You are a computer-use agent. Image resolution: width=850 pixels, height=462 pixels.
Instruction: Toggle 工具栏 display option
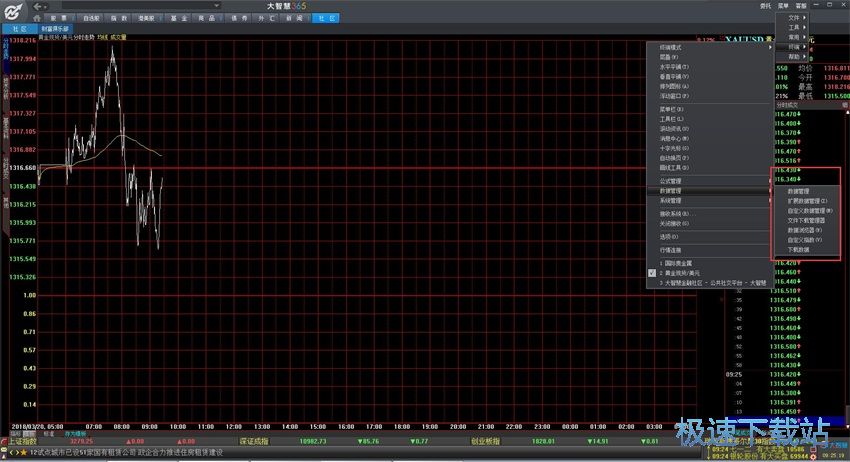click(x=710, y=119)
